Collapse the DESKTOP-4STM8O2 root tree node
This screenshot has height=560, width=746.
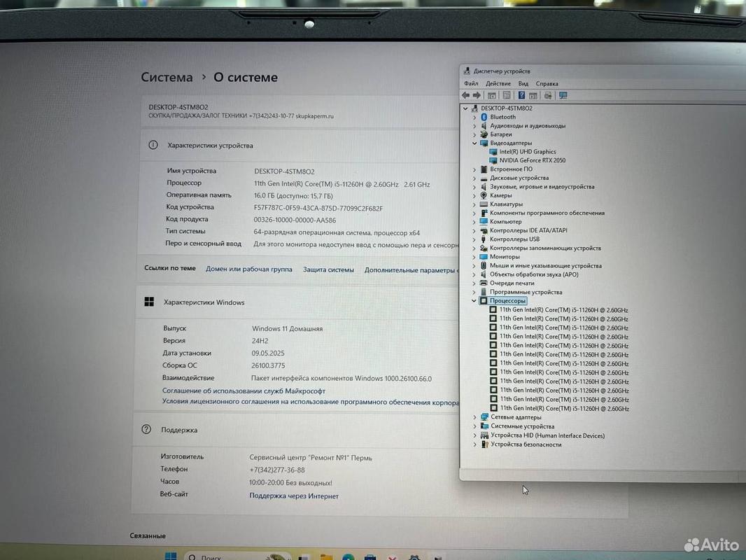click(466, 108)
